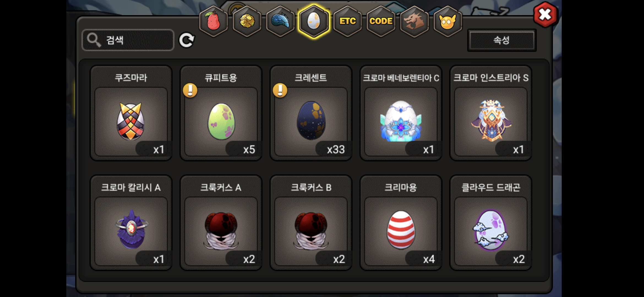Image resolution: width=644 pixels, height=297 pixels.
Task: Select the 쿠즈마라 egg item
Action: click(x=131, y=113)
